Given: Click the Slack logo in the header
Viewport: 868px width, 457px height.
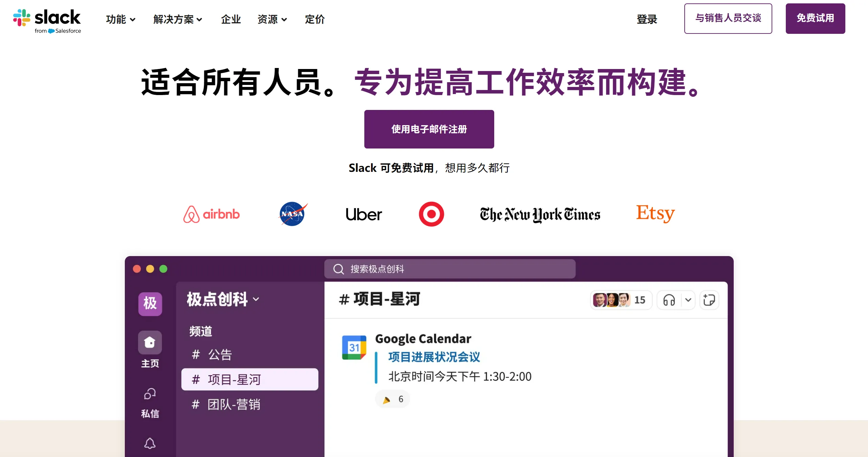Looking at the screenshot, I should pyautogui.click(x=47, y=21).
